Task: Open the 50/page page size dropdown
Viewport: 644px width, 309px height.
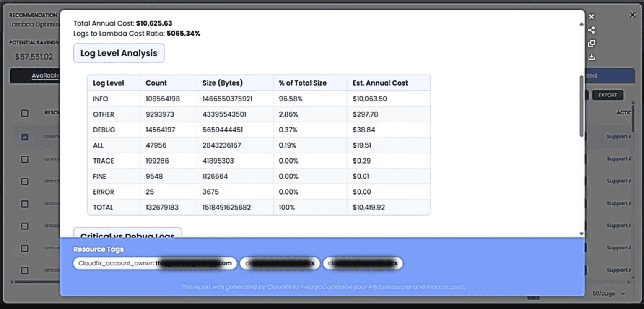Action: (x=608, y=293)
